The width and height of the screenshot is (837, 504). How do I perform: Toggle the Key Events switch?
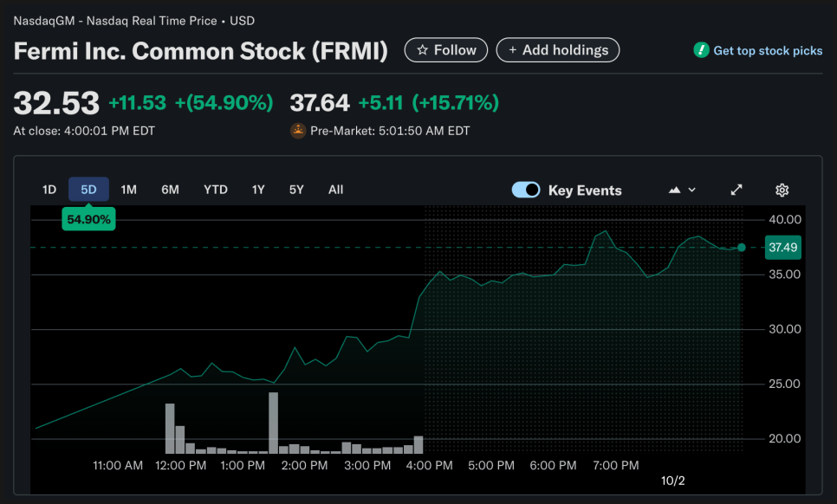click(x=526, y=190)
